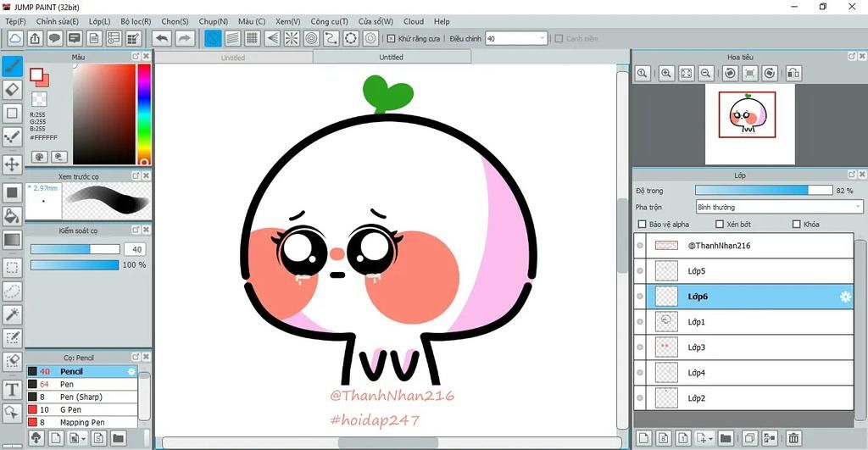The width and height of the screenshot is (868, 450).
Task: Click the cloud icon in top toolbar
Action: 15,38
